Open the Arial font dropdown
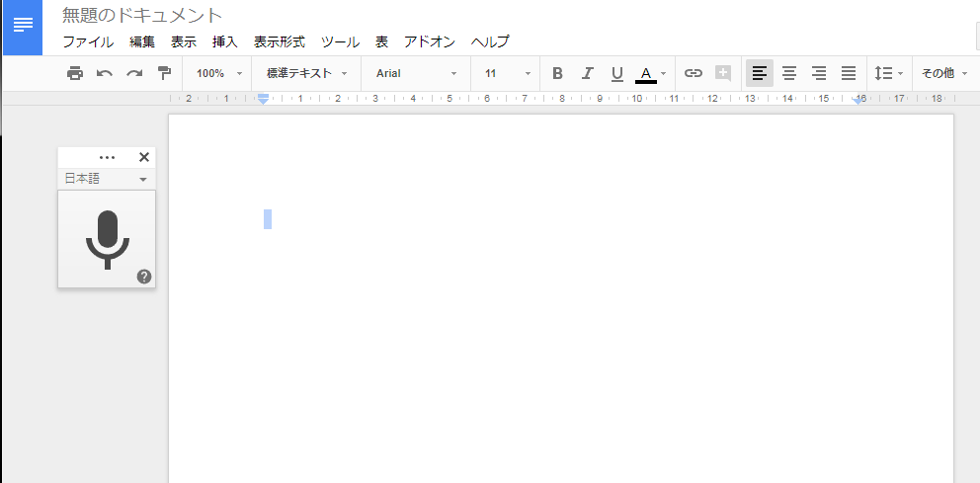 point(416,73)
